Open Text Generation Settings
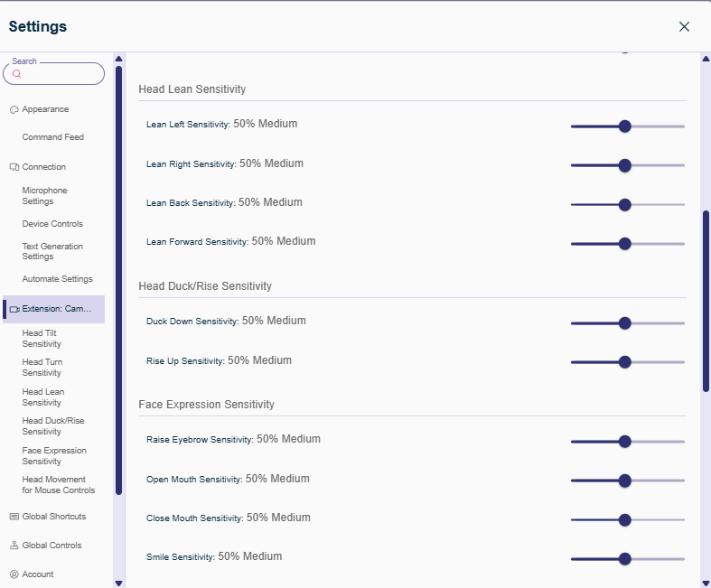This screenshot has width=711, height=588. 52,251
